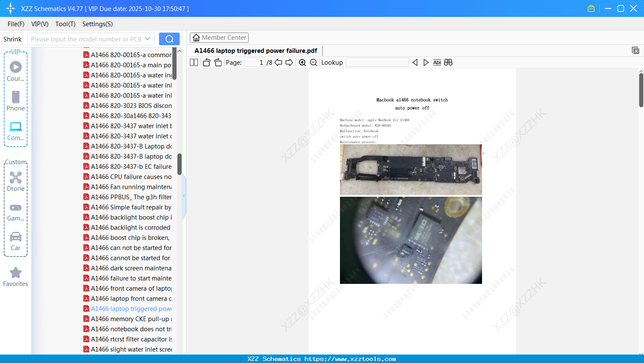This screenshot has width=644, height=363.
Task: Go to the previous PDF page
Action: click(x=278, y=63)
